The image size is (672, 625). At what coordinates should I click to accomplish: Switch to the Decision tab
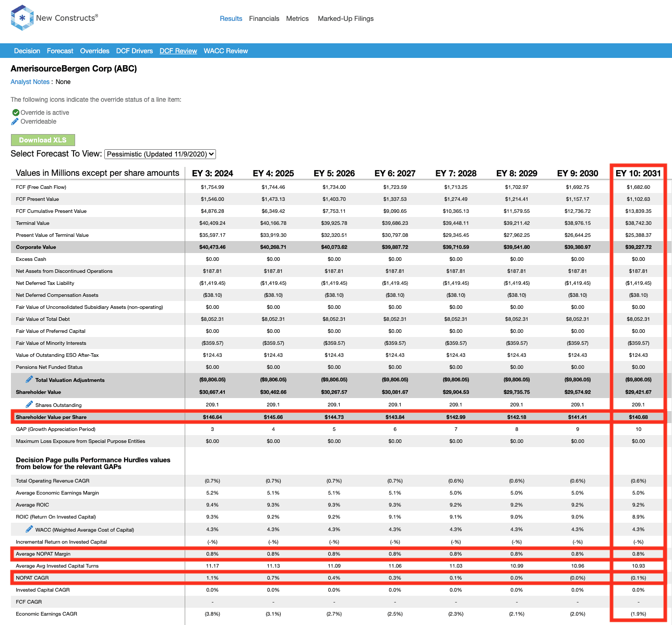pyautogui.click(x=27, y=51)
